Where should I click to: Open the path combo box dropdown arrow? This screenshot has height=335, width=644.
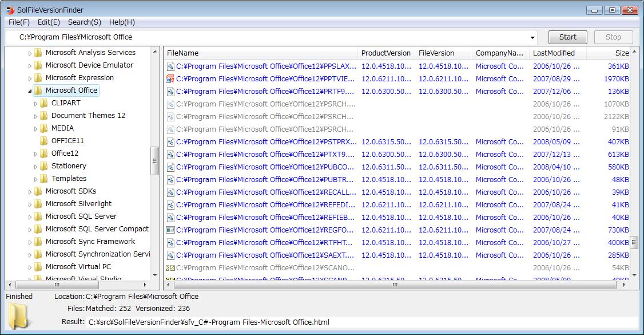[532, 37]
